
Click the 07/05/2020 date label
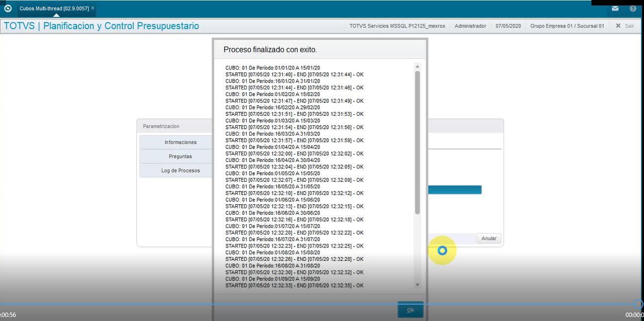pyautogui.click(x=508, y=26)
